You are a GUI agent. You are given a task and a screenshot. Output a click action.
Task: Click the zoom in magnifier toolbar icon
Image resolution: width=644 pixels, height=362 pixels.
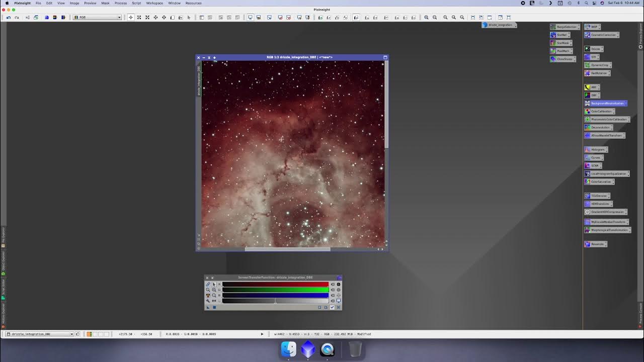tap(426, 17)
